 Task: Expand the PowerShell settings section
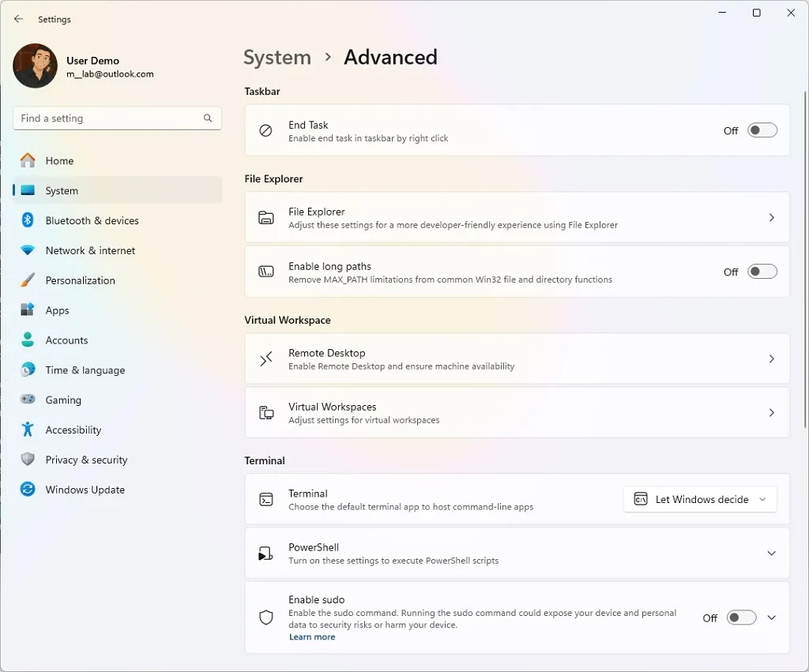(x=771, y=552)
